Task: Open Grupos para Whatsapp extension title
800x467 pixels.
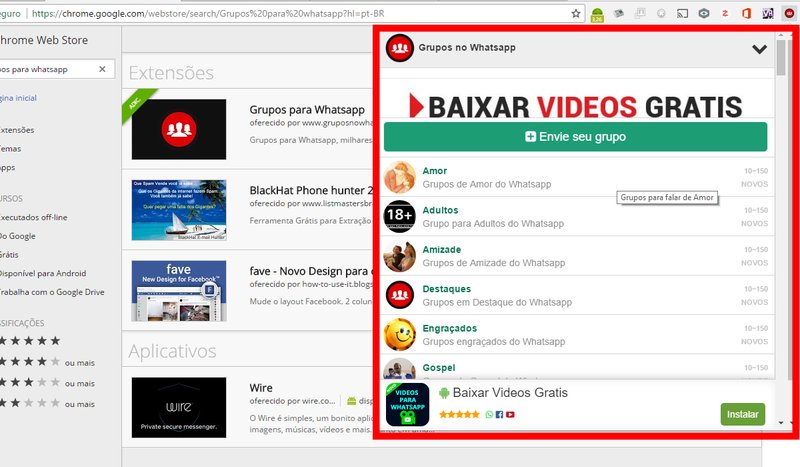Action: click(x=307, y=110)
